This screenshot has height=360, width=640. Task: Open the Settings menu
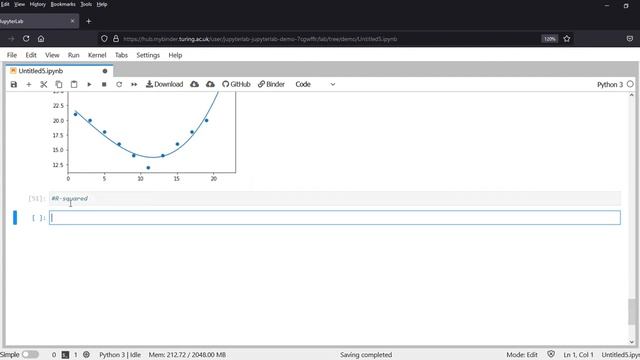pos(148,55)
